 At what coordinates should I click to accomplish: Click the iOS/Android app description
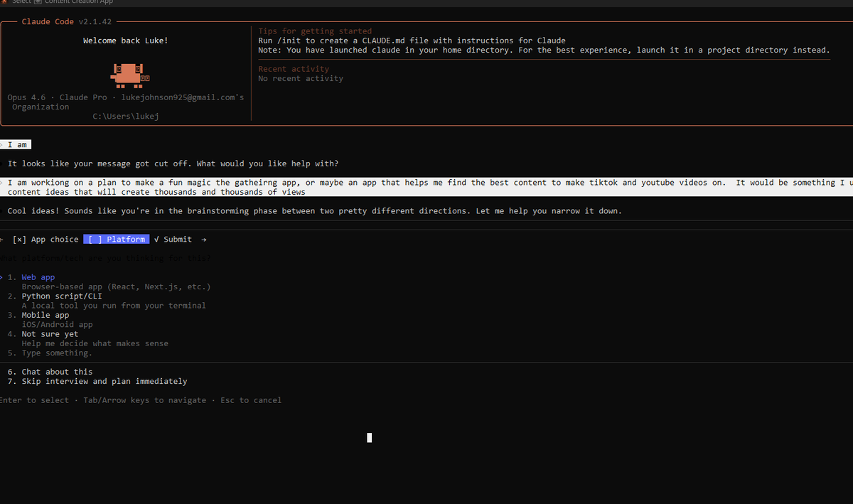click(57, 324)
